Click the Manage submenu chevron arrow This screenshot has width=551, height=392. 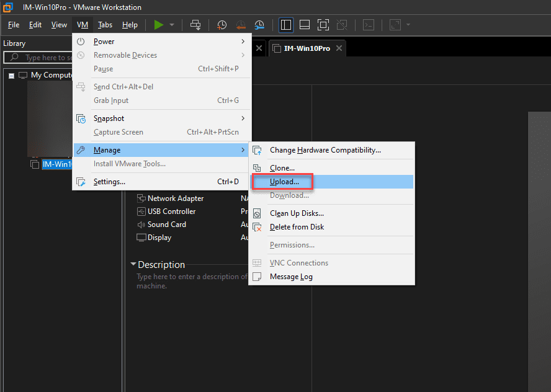(x=243, y=150)
